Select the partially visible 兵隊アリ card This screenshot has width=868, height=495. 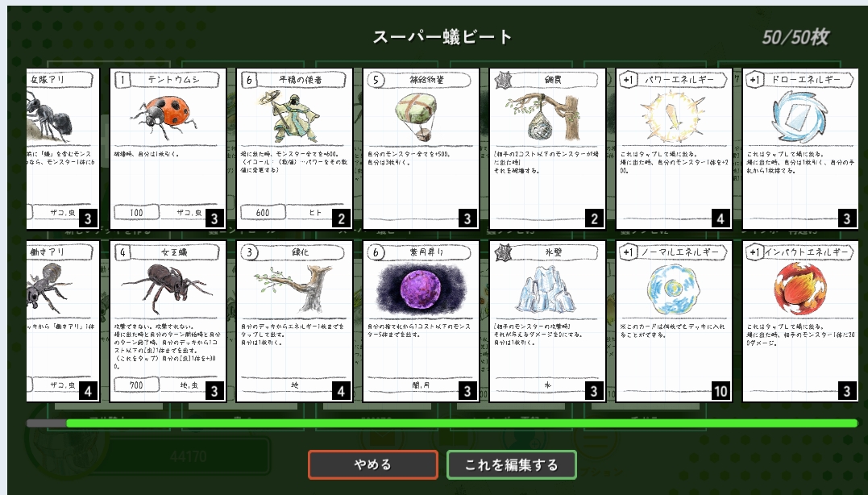pos(63,148)
